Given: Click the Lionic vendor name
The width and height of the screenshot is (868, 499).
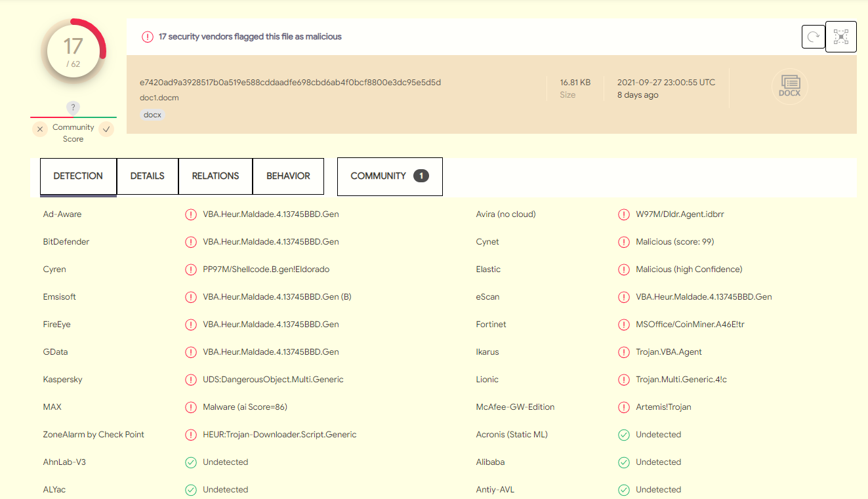Looking at the screenshot, I should (x=487, y=380).
